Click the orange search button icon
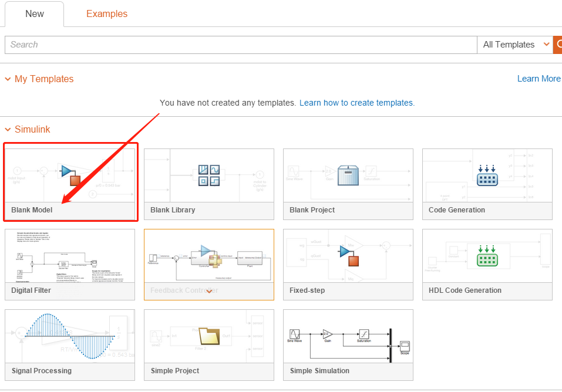This screenshot has width=562, height=392. (x=558, y=45)
